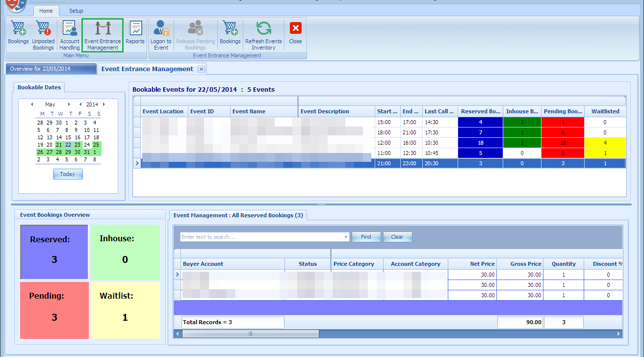Open Bookings in Main Menu group

coord(18,34)
